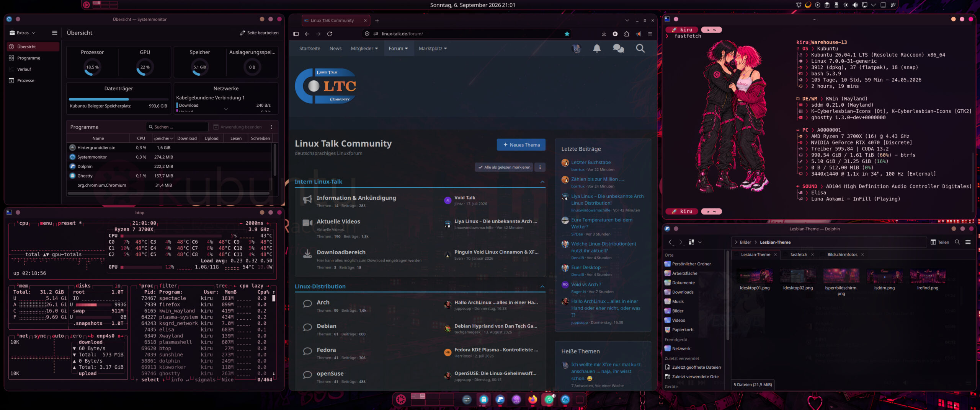
Task: Open the Marktplatz dropdown menu
Action: click(433, 49)
